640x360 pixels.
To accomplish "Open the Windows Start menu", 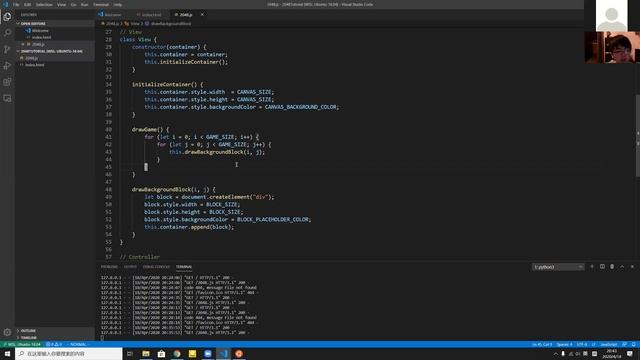I will [7, 353].
